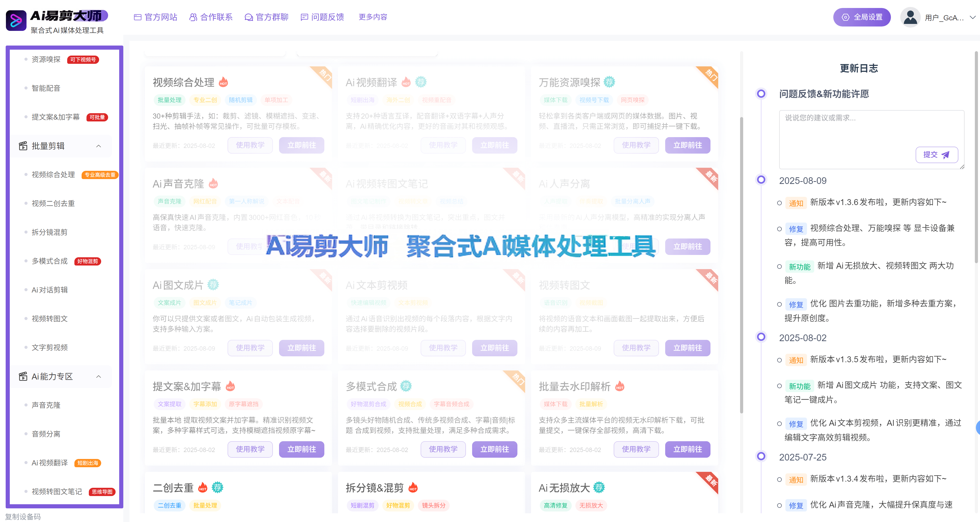Click 立即前往 on the 提文案&加字幕 card

click(x=301, y=449)
